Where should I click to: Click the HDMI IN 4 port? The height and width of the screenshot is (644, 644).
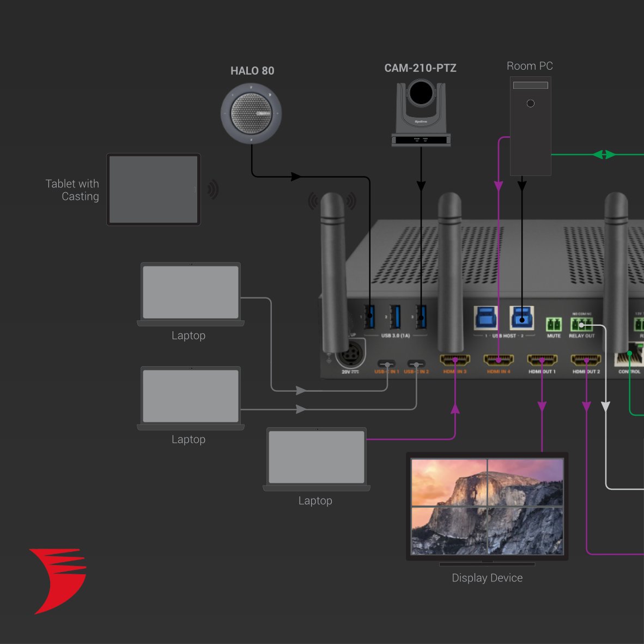pos(499,360)
